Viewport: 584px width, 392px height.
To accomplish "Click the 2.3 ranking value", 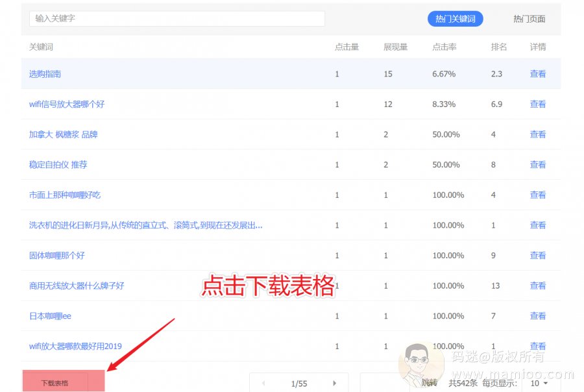I will coord(496,74).
